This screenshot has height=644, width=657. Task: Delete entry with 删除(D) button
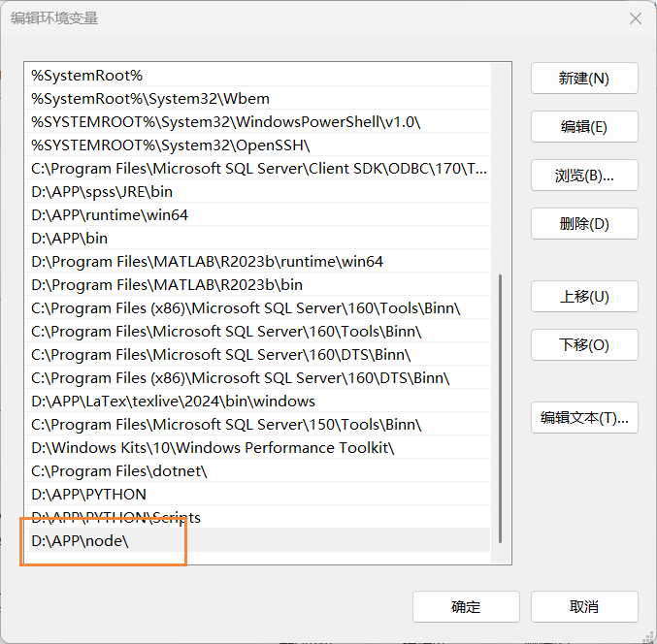tap(584, 224)
